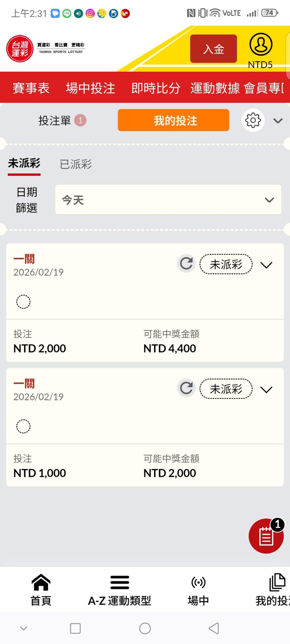Open bet slip settings gear

pos(253,120)
